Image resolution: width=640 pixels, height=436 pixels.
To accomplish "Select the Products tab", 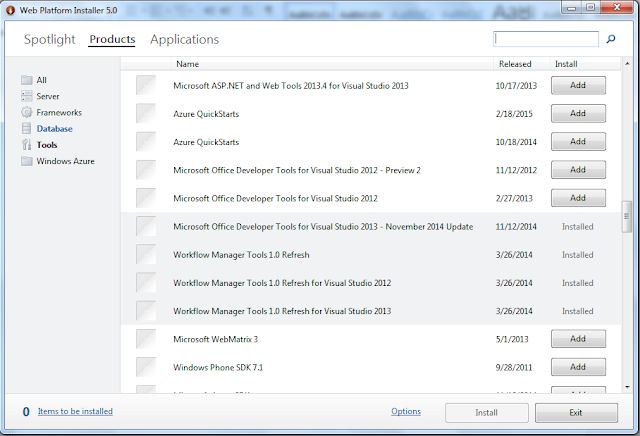I will pyautogui.click(x=112, y=40).
